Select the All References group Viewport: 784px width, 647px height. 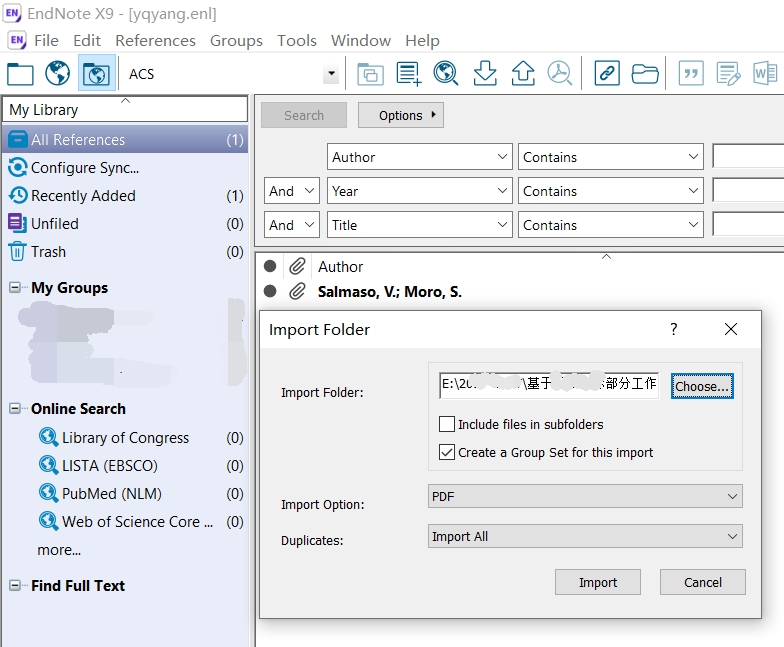pyautogui.click(x=125, y=140)
